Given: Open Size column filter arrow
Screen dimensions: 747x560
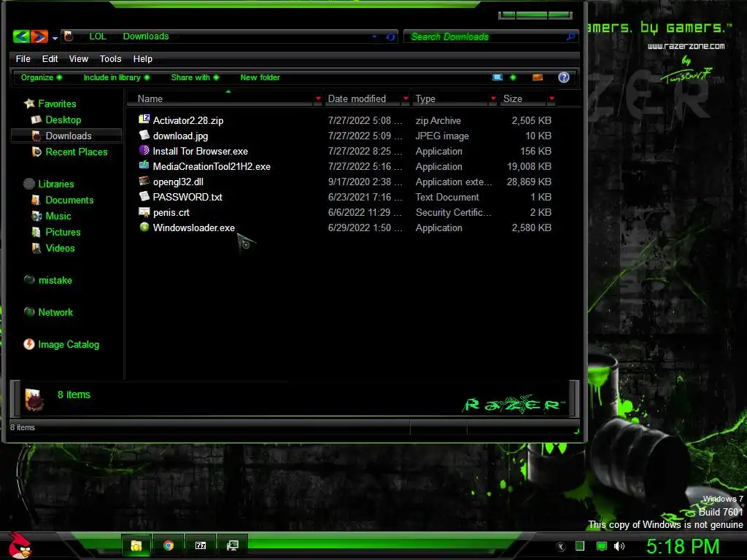Looking at the screenshot, I should click(x=551, y=98).
